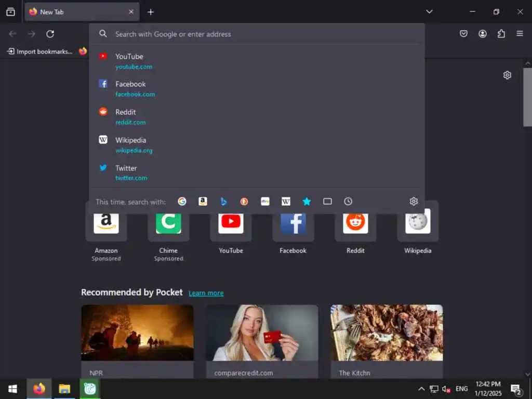
Task: Search this time with Google icon
Action: (182, 202)
